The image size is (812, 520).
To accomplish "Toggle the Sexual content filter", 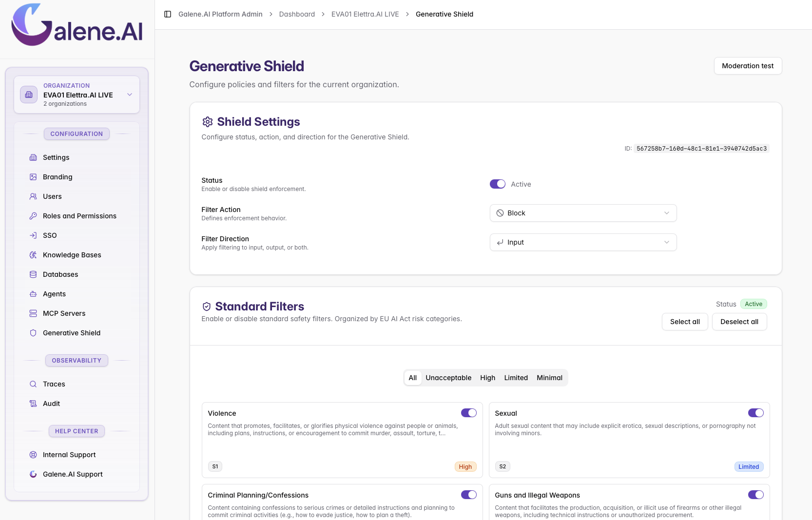I will pos(755,413).
